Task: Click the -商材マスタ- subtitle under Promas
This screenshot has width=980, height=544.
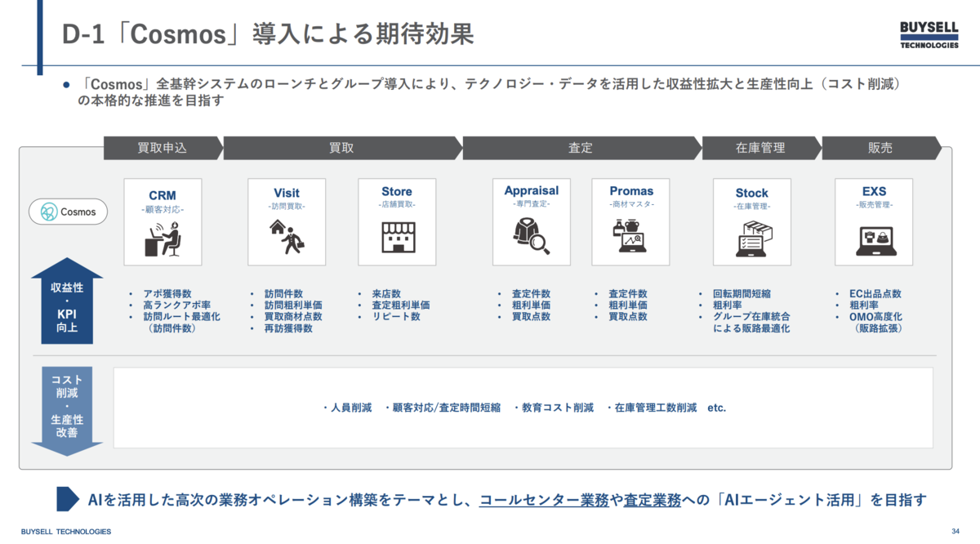Action: coord(631,204)
